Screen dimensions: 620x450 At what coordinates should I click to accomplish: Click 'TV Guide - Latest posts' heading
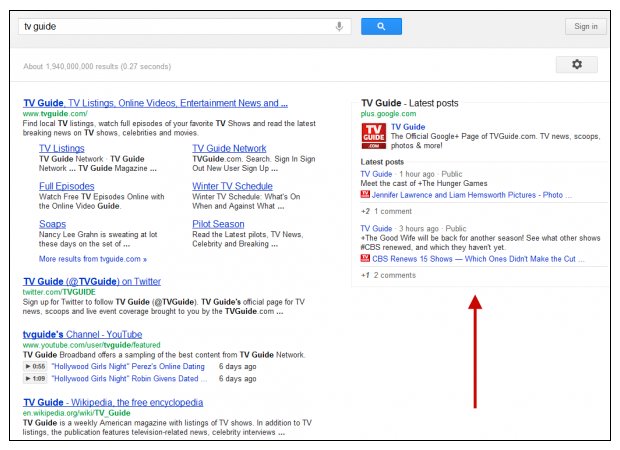click(410, 103)
